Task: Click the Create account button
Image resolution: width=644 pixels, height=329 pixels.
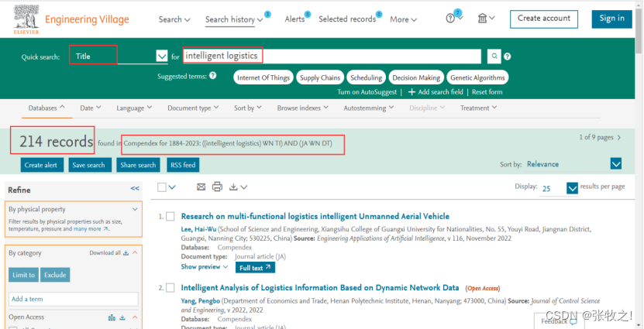Action: [544, 19]
